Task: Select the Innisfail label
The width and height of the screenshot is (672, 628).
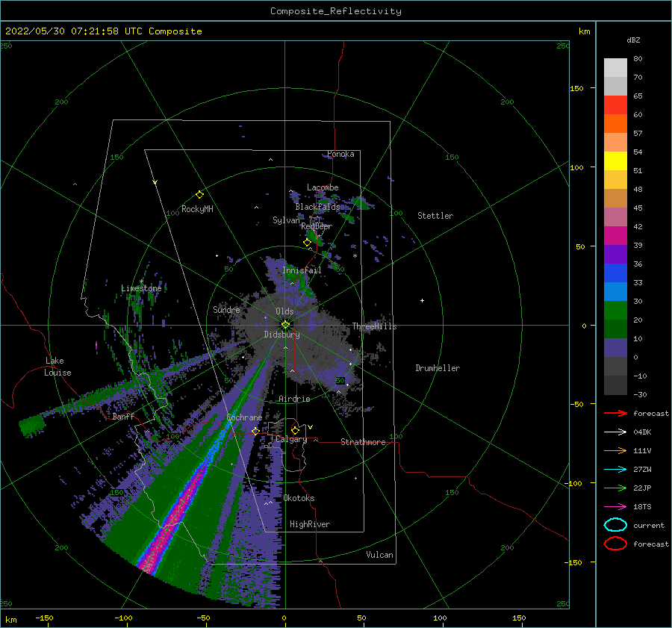Action: (302, 270)
